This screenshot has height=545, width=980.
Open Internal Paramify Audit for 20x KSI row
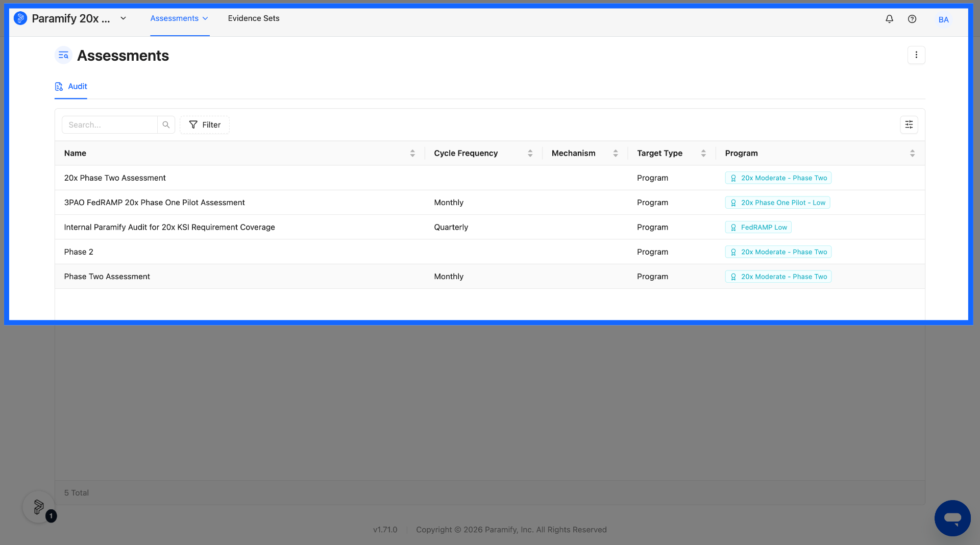[x=489, y=227]
